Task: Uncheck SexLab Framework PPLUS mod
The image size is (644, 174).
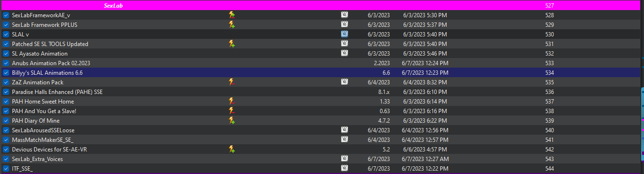Action: [x=6, y=25]
